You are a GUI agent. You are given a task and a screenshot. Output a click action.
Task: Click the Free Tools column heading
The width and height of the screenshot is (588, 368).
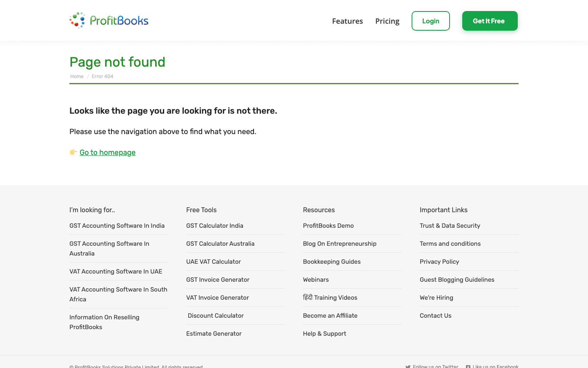click(x=201, y=210)
